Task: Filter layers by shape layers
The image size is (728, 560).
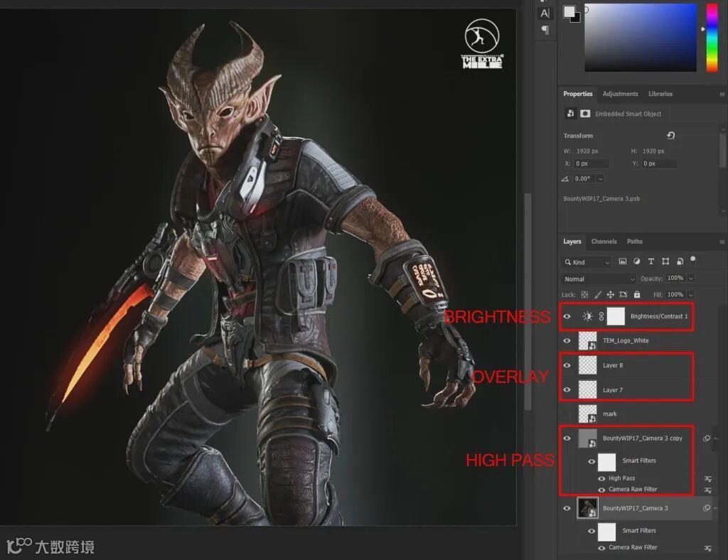Action: pos(665,262)
